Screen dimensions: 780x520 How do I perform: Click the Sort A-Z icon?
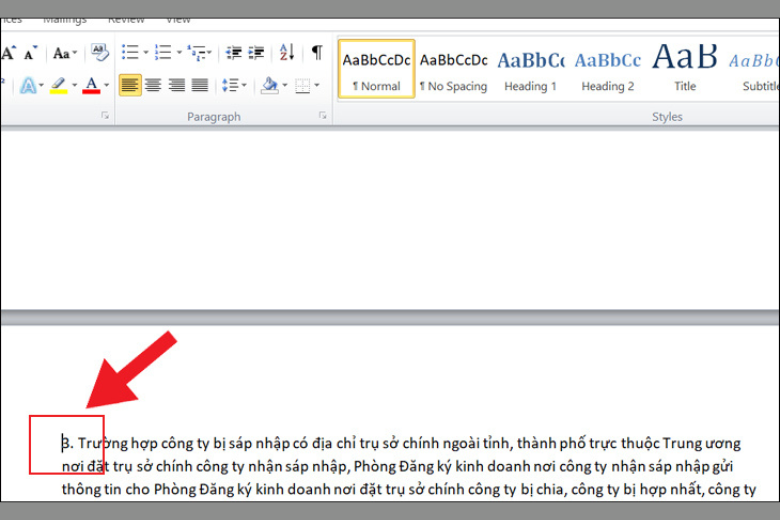(287, 52)
